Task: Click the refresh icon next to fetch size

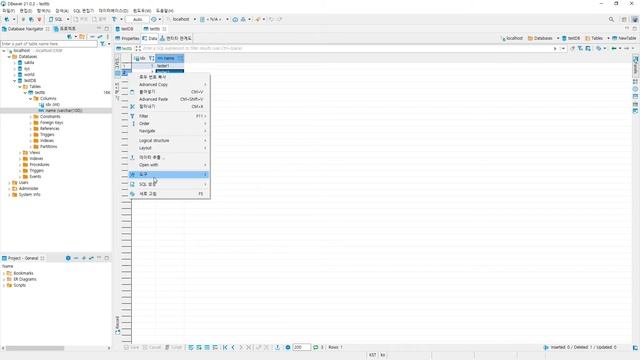Action: 316,347
